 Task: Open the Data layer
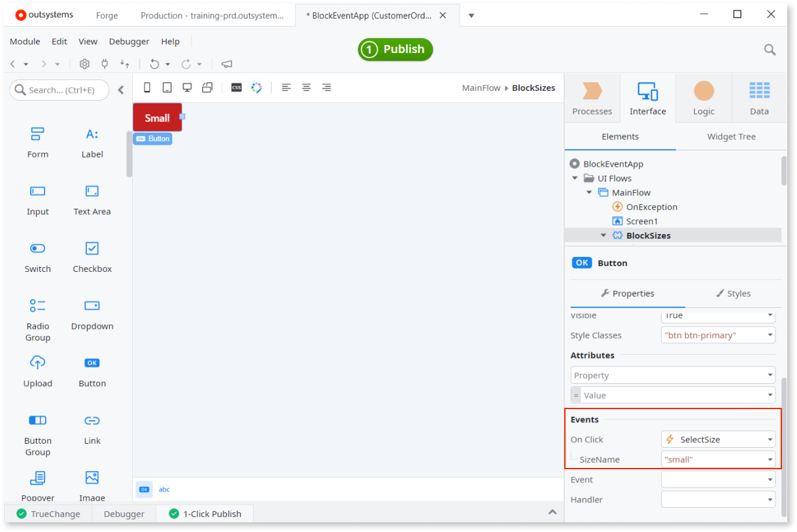click(759, 99)
